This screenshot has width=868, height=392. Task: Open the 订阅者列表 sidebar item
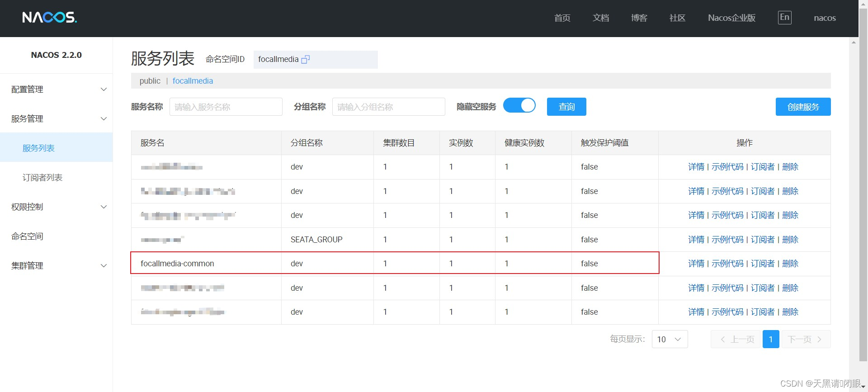pos(57,177)
